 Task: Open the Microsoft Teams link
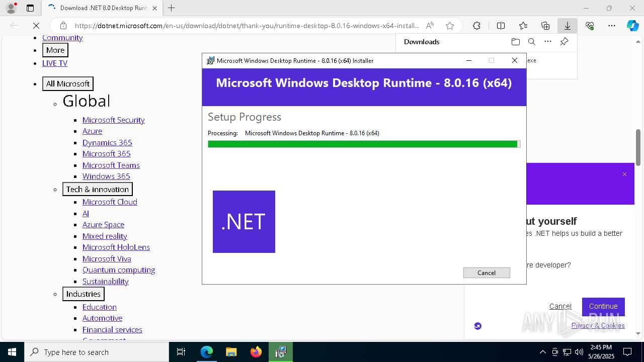111,165
